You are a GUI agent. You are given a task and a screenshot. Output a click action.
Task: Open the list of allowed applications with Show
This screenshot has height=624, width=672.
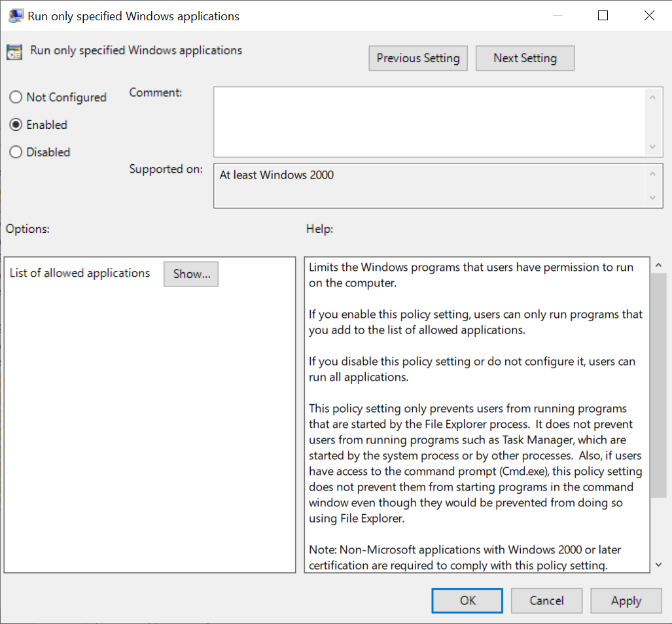(x=190, y=273)
